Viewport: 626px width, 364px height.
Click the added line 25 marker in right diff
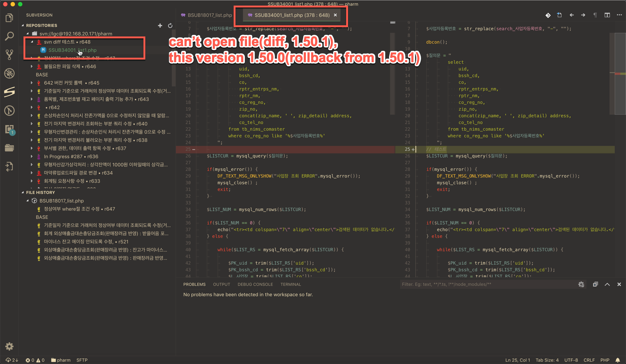[x=413, y=149]
